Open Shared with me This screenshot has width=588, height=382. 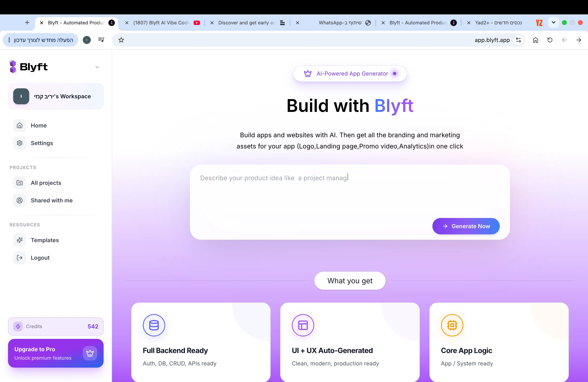point(56,200)
